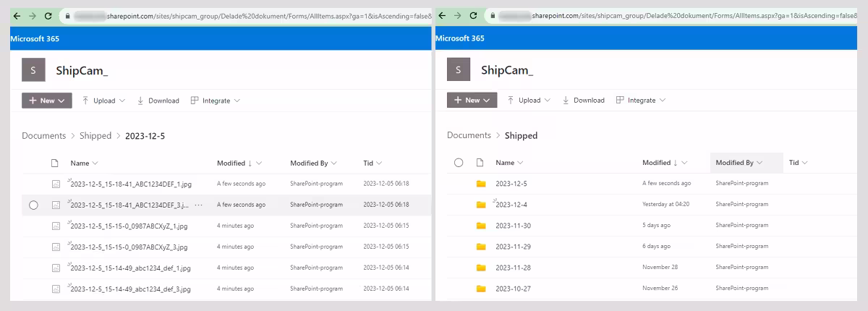Click folder icon for 2023-12-4
Screen dimensions: 868x311
pyautogui.click(x=481, y=205)
